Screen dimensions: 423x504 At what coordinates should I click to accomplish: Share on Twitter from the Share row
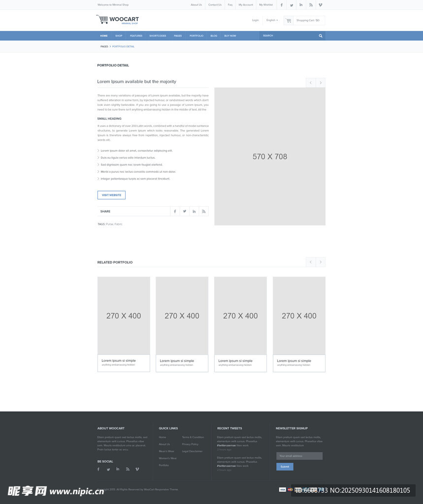[x=185, y=211]
